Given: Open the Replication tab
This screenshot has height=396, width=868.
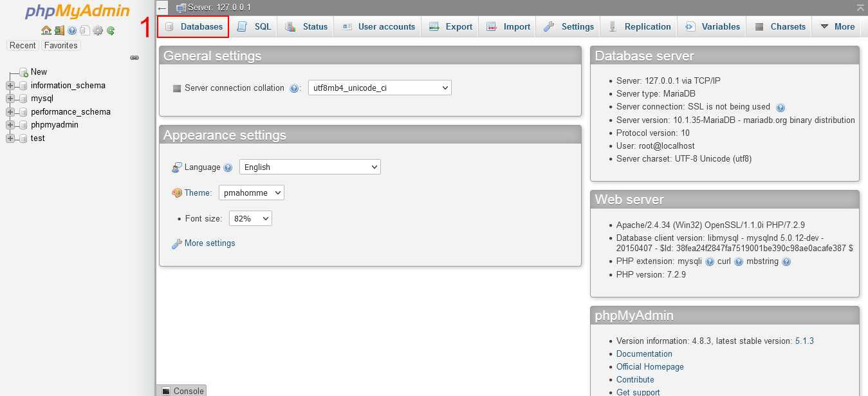Looking at the screenshot, I should point(639,26).
